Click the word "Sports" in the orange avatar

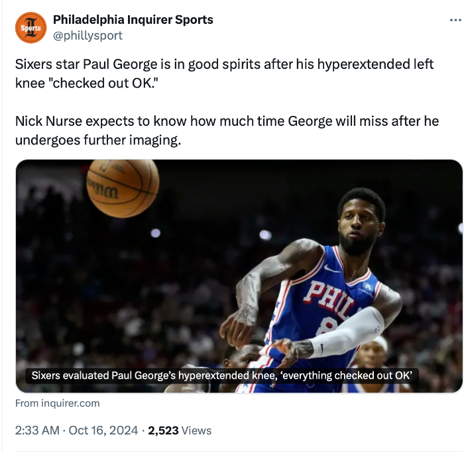30,28
